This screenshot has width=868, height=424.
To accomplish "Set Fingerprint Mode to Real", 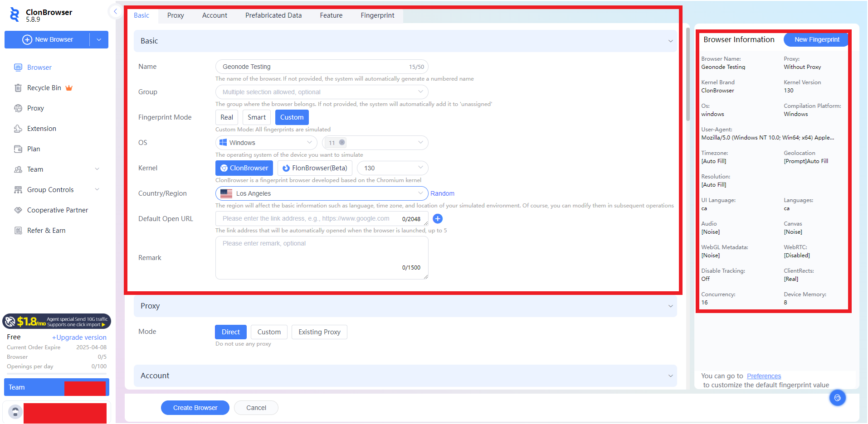I will [x=226, y=117].
